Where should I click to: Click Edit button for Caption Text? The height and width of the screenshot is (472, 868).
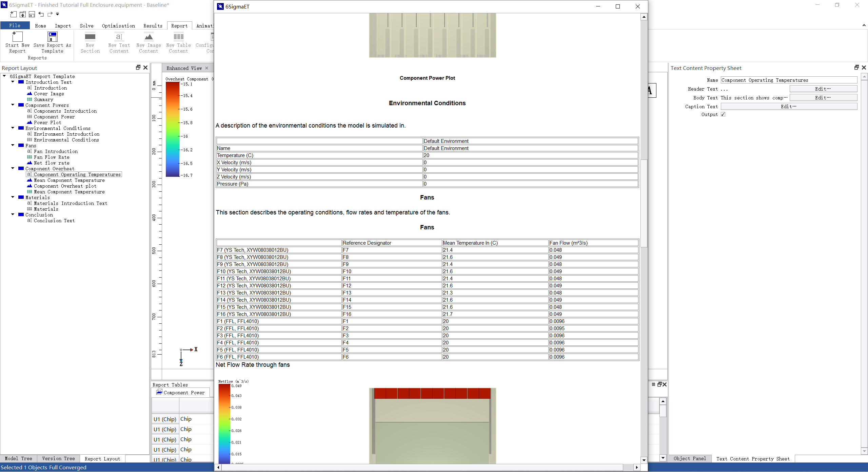coord(789,107)
